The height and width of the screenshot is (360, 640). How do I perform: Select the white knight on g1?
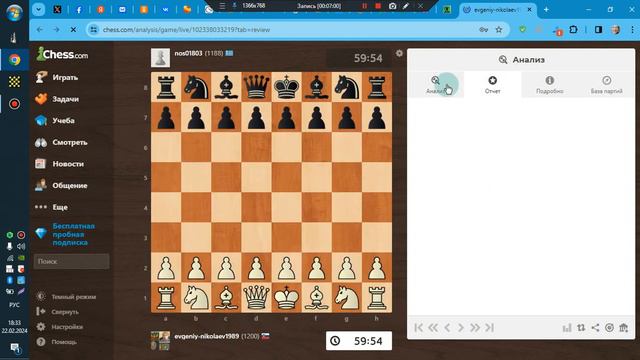point(347,298)
